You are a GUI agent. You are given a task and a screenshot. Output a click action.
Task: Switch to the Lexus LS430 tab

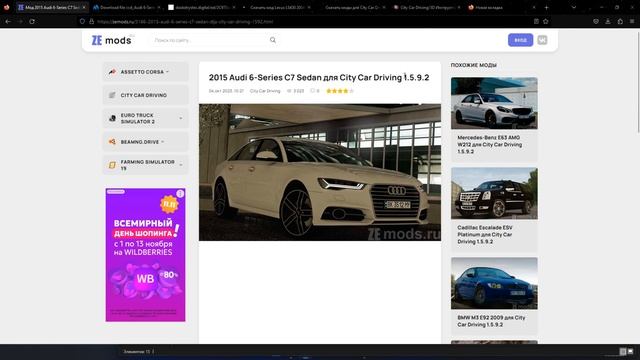click(x=277, y=7)
